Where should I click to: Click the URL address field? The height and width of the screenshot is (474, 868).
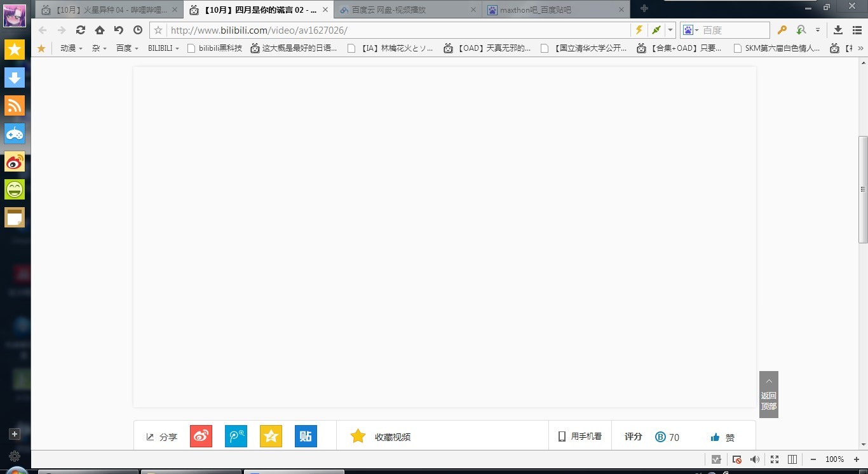(399, 30)
